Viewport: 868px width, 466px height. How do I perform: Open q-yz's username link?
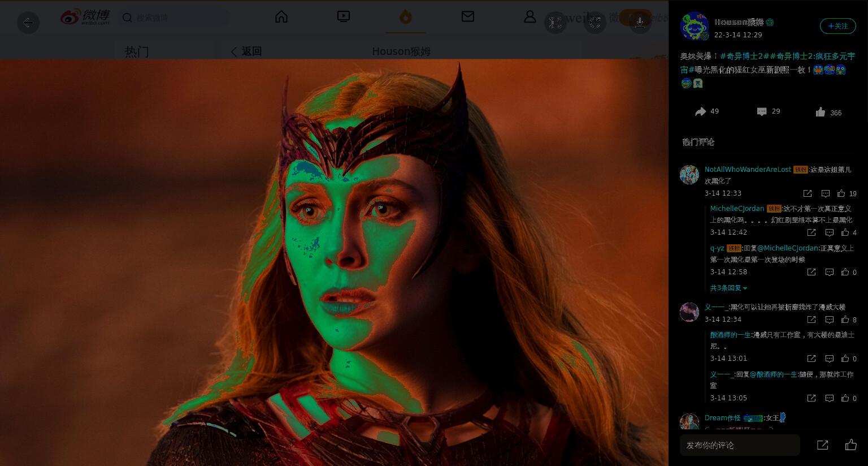tap(717, 248)
